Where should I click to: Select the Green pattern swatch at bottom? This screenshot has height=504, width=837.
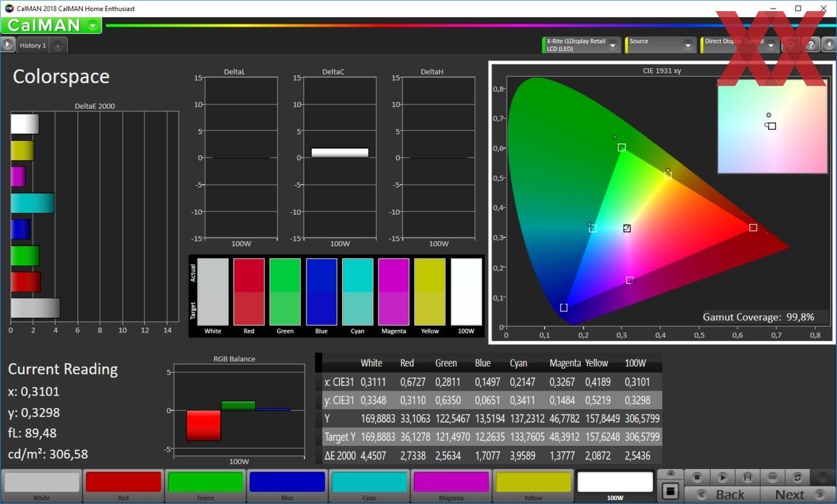pos(206,486)
